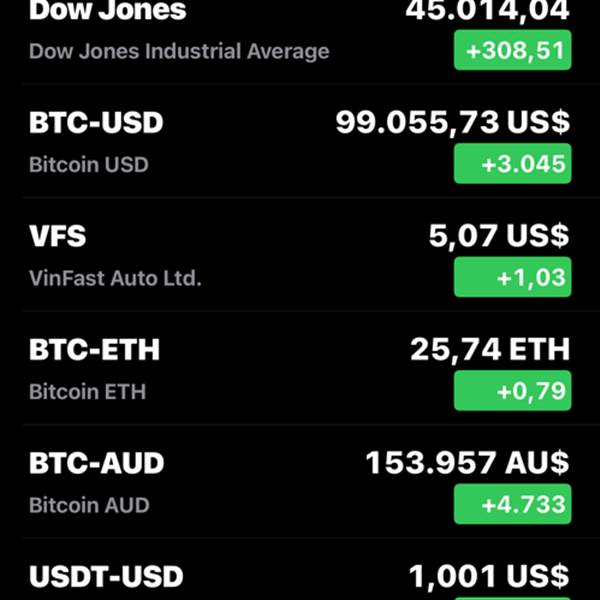
Task: Tap the 99.055,73 US$ price
Action: 453,123
